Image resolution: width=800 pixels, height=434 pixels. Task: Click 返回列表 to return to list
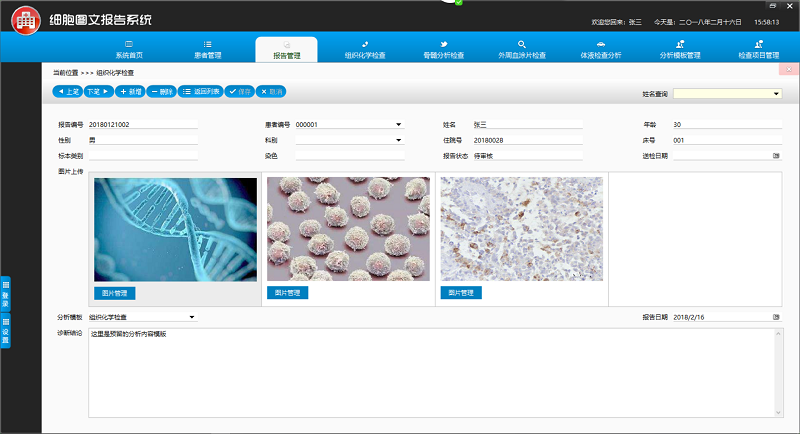[201, 92]
